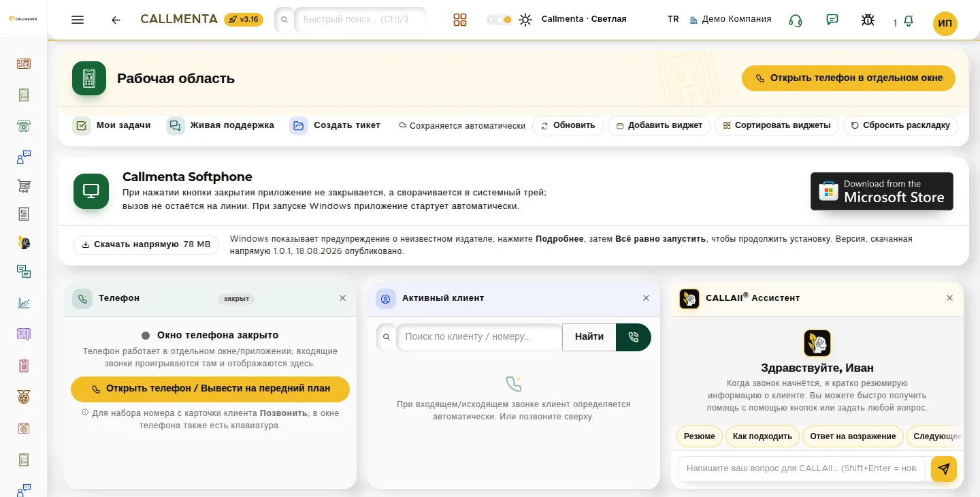Select the Как подходить quick prompt chip
Viewport: 980px width, 497px height.
pyautogui.click(x=762, y=436)
